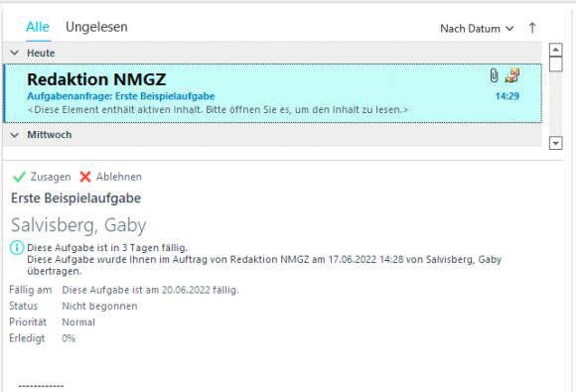Click the 'Diese Aufgabe ist in 3 Tagen fällig' notice
Viewport: 576px width, 392px height.
107,248
